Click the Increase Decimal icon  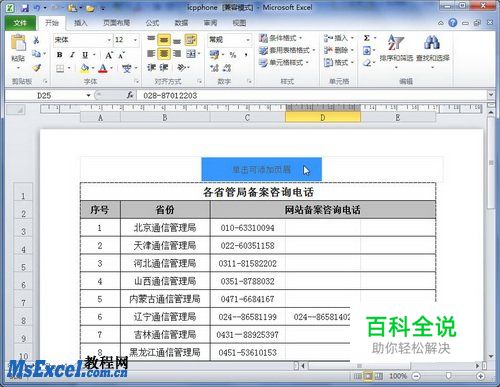click(x=214, y=68)
